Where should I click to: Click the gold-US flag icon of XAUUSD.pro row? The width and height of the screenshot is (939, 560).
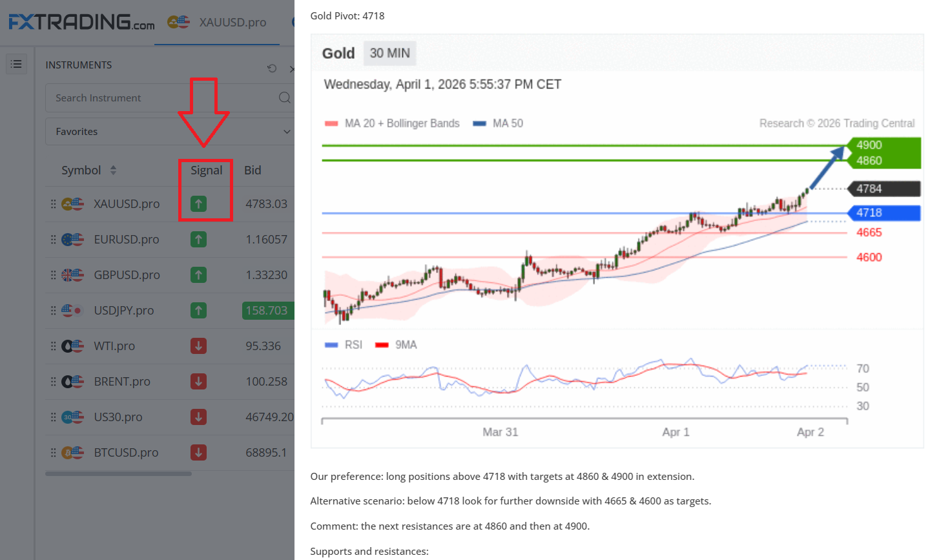point(73,204)
